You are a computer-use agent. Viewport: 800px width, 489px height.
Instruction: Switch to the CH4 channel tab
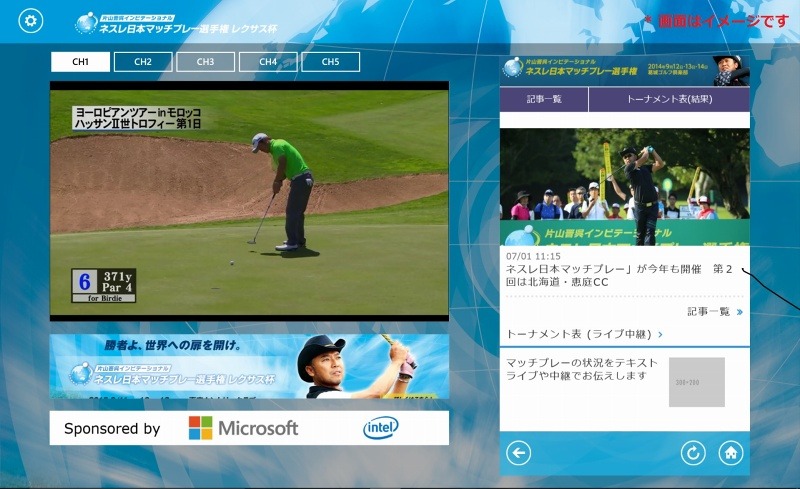coord(268,62)
